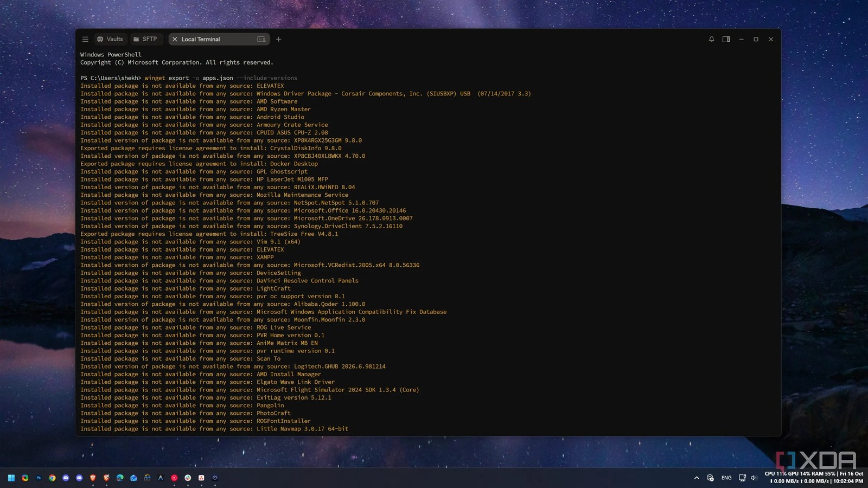Close the Local Terminal tab
The width and height of the screenshot is (868, 488).
click(175, 39)
